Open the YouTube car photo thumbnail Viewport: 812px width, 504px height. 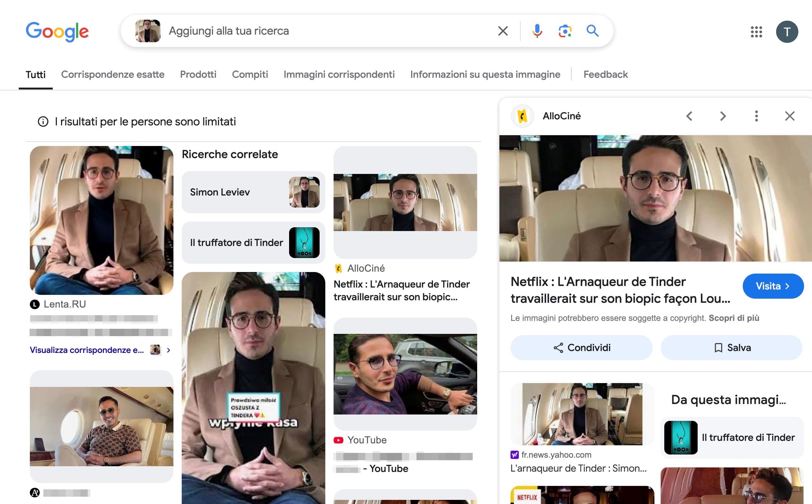click(405, 374)
